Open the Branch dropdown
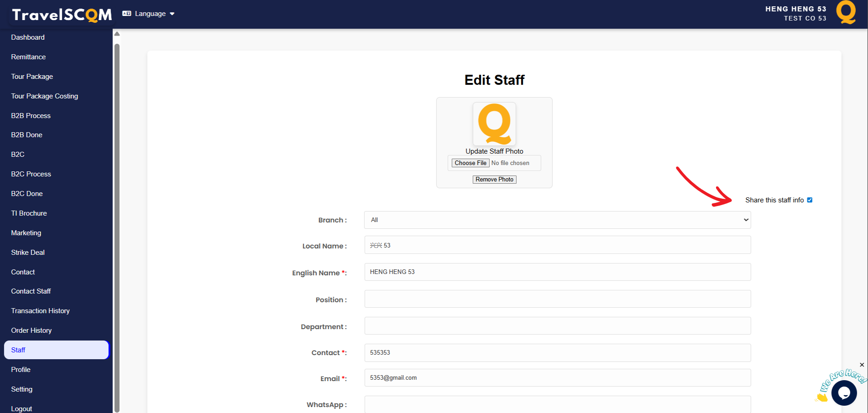 point(557,220)
